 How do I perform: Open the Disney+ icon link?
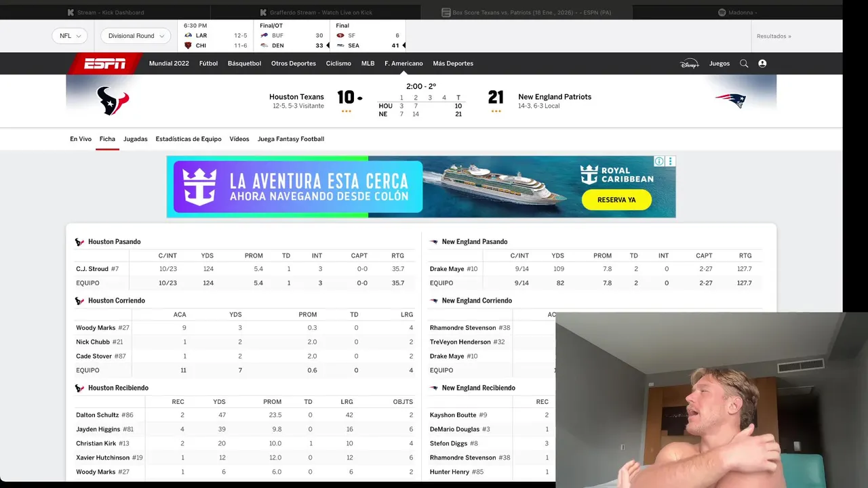[689, 64]
